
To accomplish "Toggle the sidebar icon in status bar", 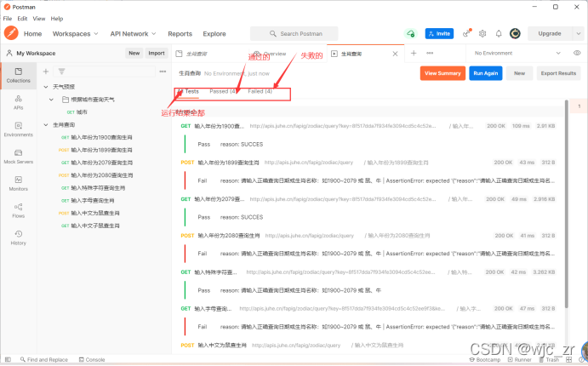I will pyautogui.click(x=8, y=359).
